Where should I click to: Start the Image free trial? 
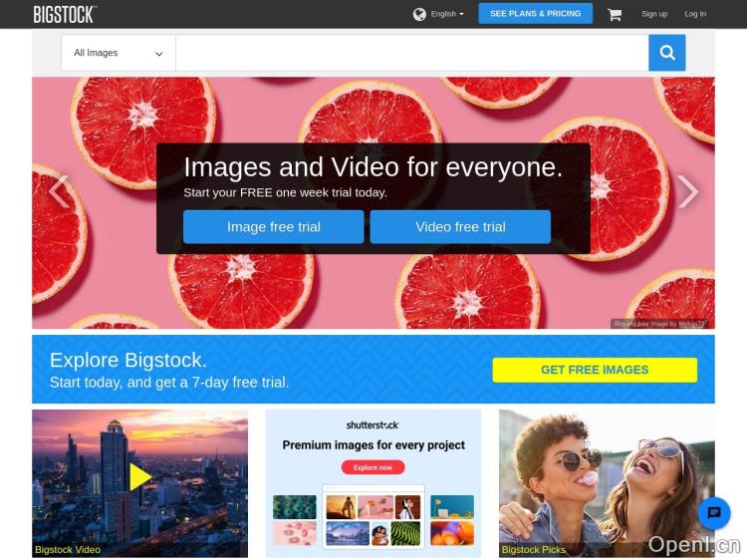pyautogui.click(x=273, y=227)
